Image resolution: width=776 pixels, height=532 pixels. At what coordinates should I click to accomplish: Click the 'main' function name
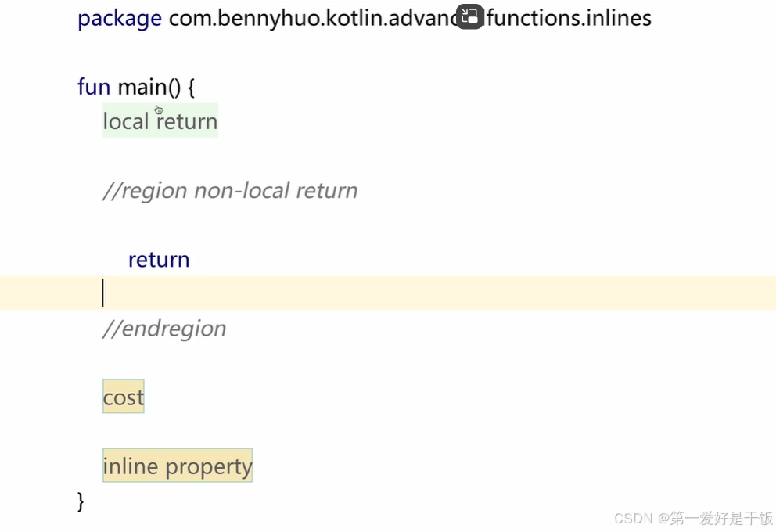pos(142,87)
